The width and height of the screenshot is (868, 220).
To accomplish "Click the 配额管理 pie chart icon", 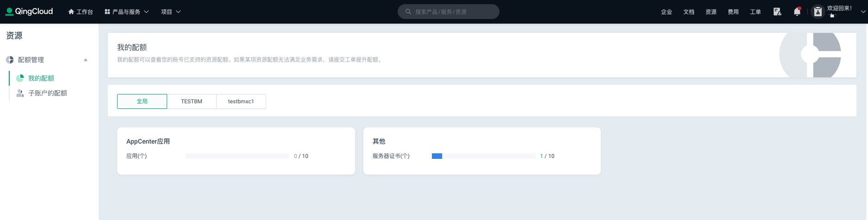I will coord(10,60).
